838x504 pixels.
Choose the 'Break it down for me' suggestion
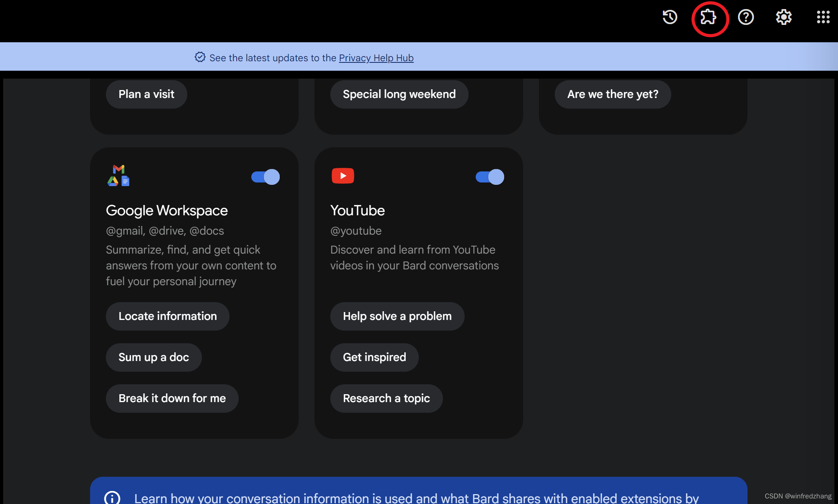(x=172, y=399)
